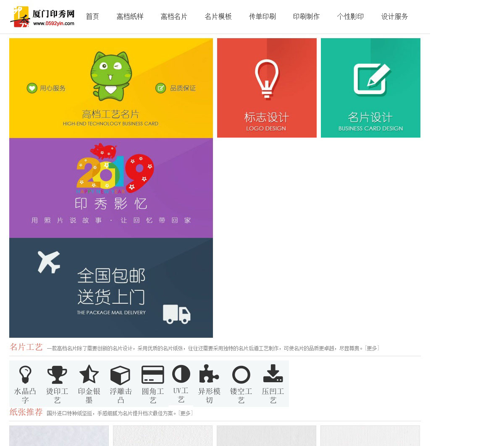Select the 名片工艺 section heading
The image size is (504, 446).
[26, 347]
